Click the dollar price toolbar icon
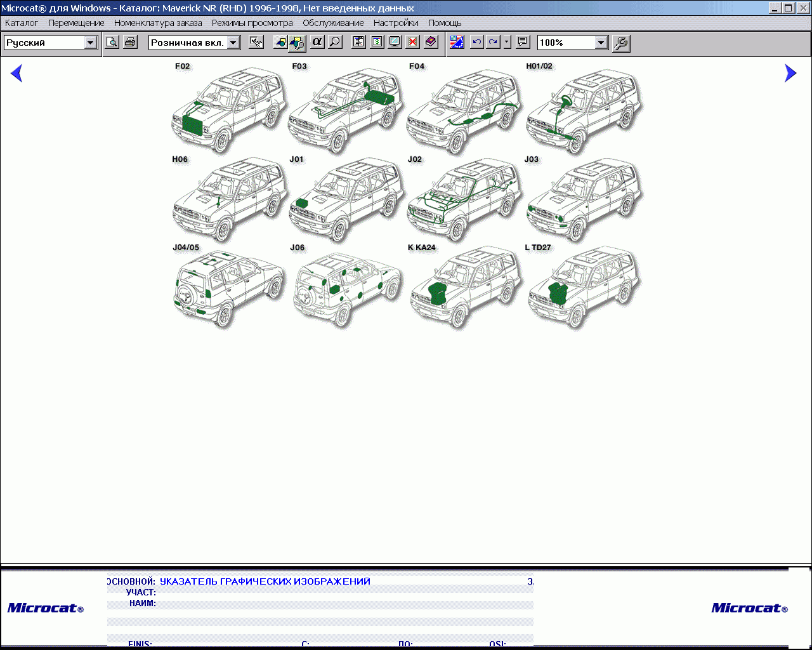Viewport: 812px width, 650px height. coord(377,43)
